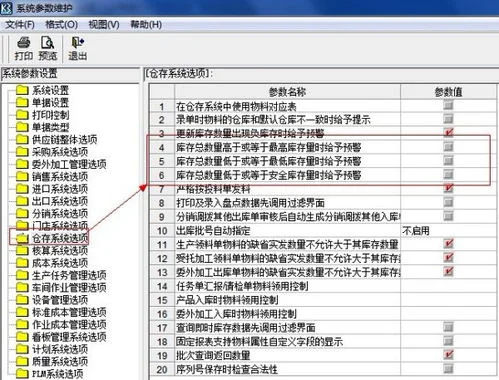Select 仓存系统选项 in the tree
The image size is (499, 380).
click(x=60, y=238)
